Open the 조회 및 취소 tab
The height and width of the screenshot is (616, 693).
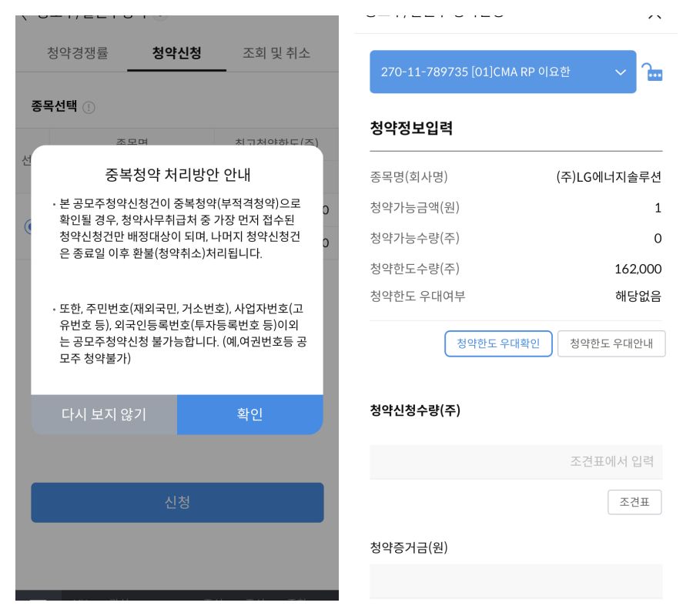pyautogui.click(x=276, y=53)
